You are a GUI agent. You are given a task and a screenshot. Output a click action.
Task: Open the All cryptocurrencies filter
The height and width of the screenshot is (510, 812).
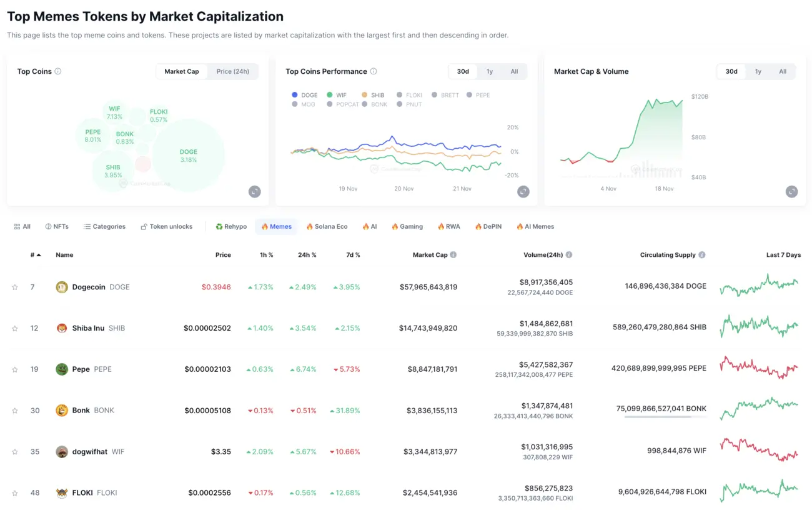22,227
